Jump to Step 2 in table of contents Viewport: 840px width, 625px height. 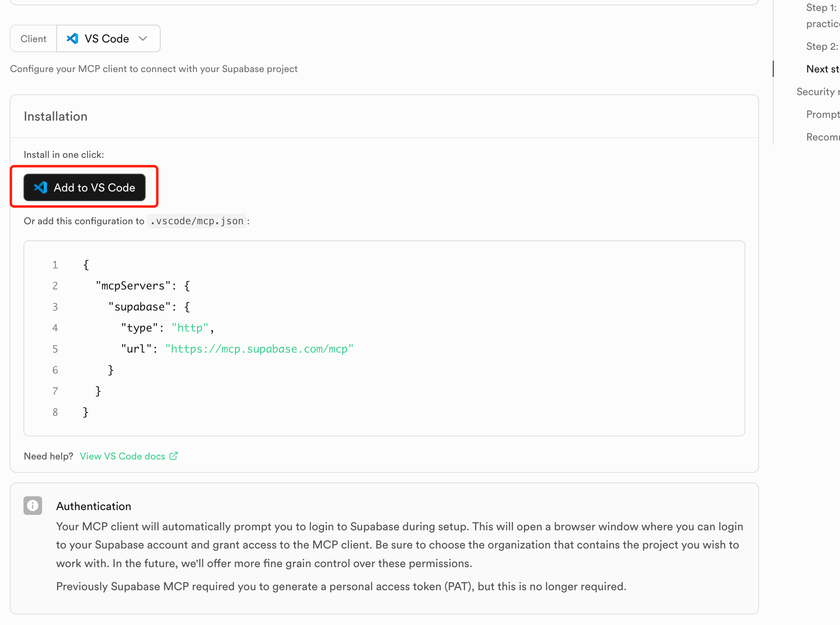pos(822,47)
